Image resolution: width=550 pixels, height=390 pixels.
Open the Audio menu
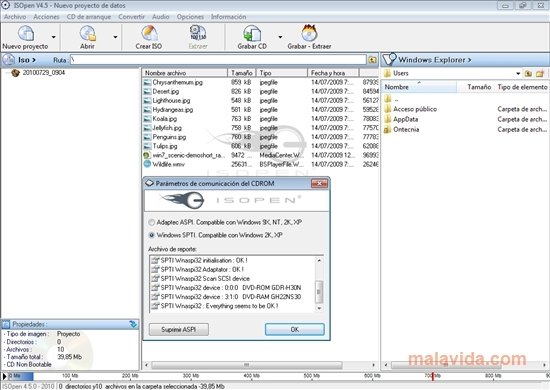click(x=160, y=17)
